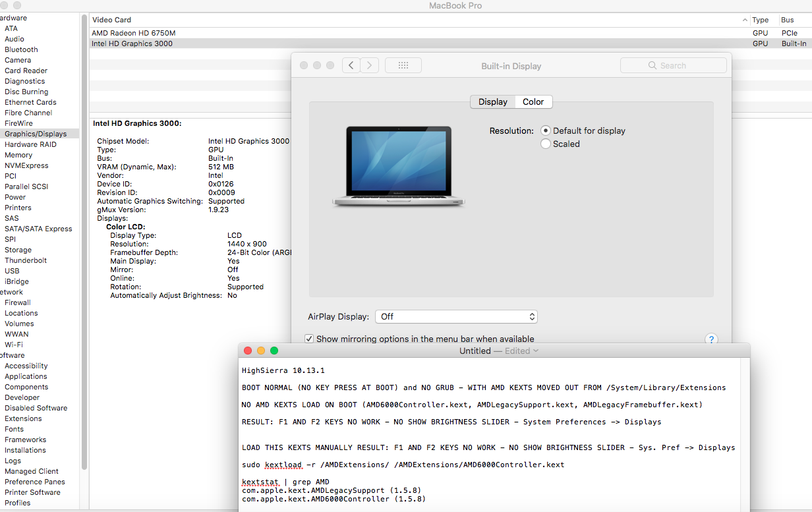The width and height of the screenshot is (812, 512).
Task: Switch to the Color tab
Action: click(x=533, y=101)
